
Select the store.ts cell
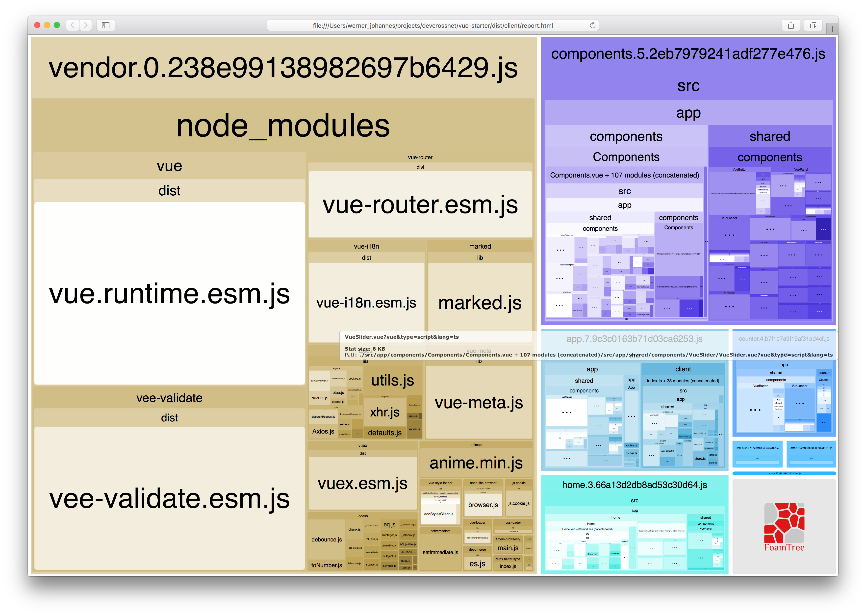[x=700, y=459]
